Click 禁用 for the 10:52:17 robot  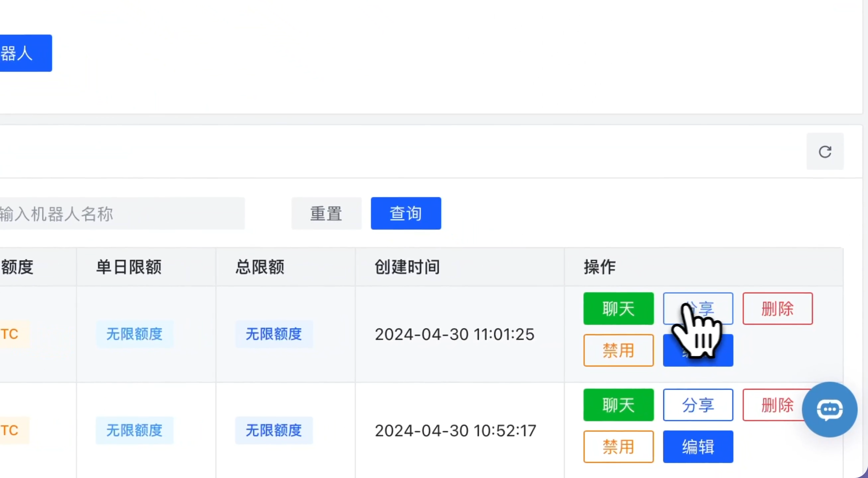pyautogui.click(x=618, y=447)
